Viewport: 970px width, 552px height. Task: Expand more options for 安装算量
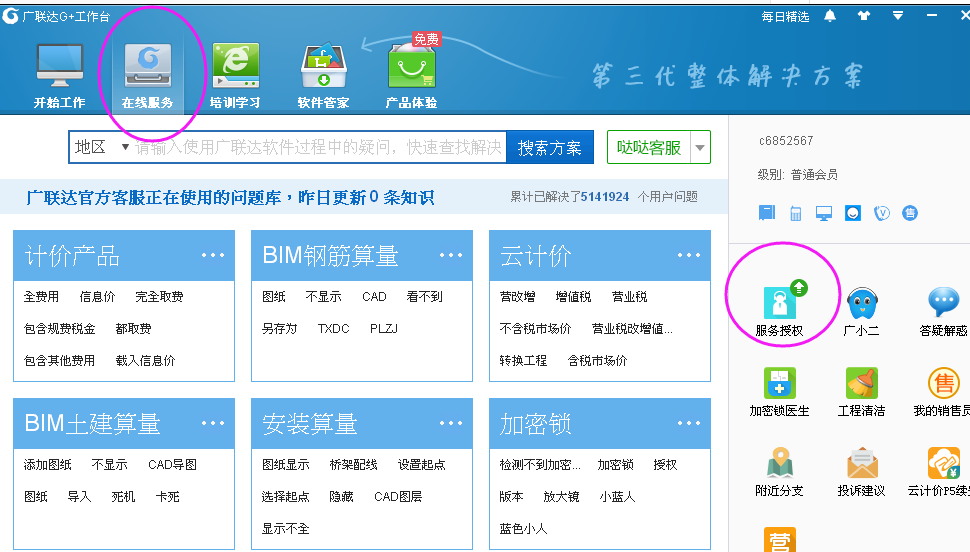451,423
